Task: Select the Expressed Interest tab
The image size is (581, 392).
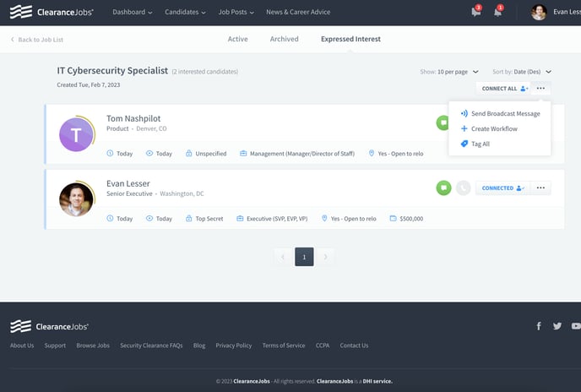Action: (x=350, y=39)
